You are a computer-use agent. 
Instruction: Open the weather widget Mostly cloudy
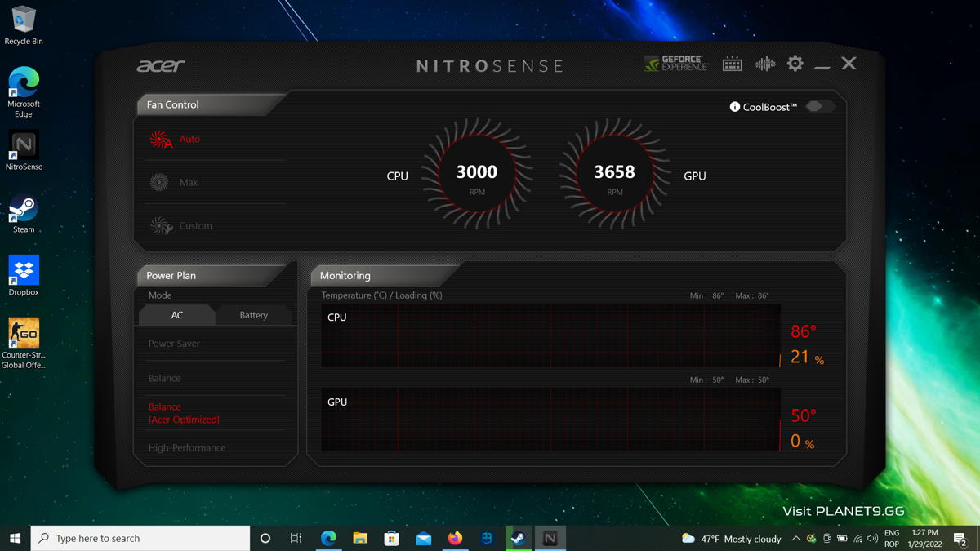pos(731,538)
